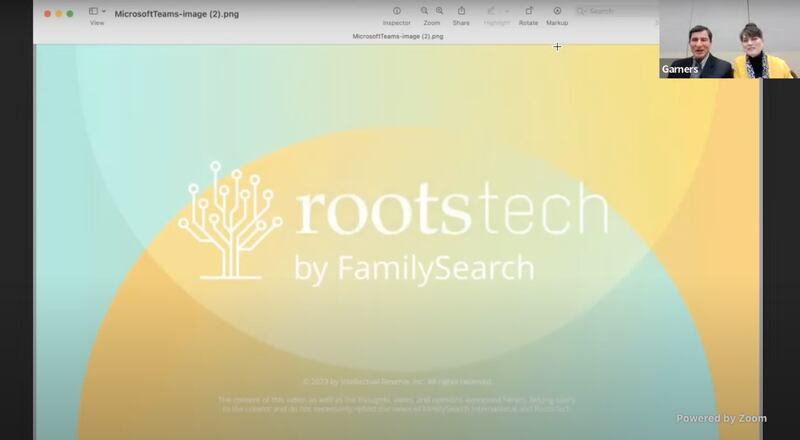Minimize the Preview window with yellow button
The image size is (800, 440).
(59, 14)
